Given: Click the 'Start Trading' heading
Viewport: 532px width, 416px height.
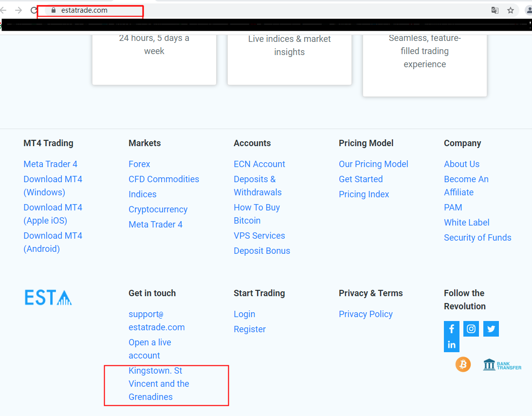Looking at the screenshot, I should pos(259,293).
